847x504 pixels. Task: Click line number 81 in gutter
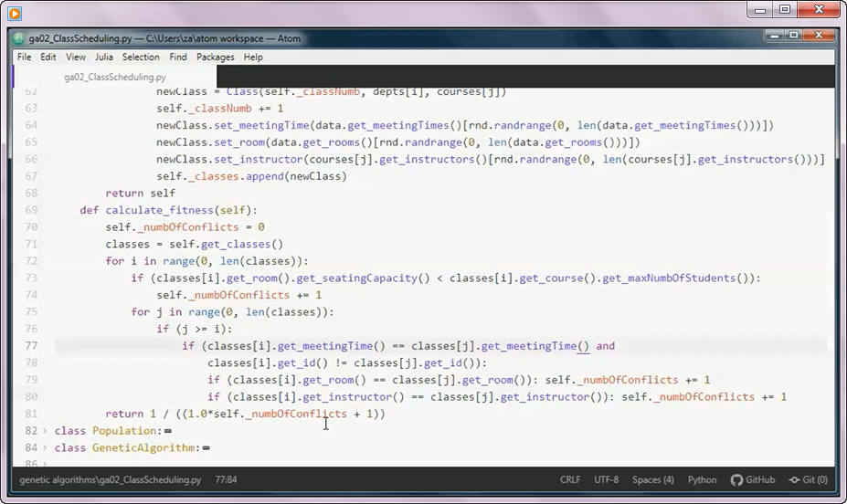pos(31,414)
